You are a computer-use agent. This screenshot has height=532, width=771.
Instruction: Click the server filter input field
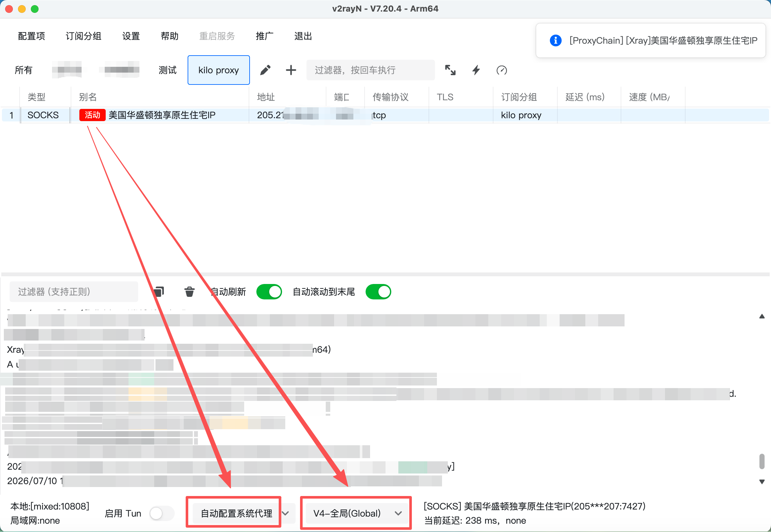click(x=371, y=70)
